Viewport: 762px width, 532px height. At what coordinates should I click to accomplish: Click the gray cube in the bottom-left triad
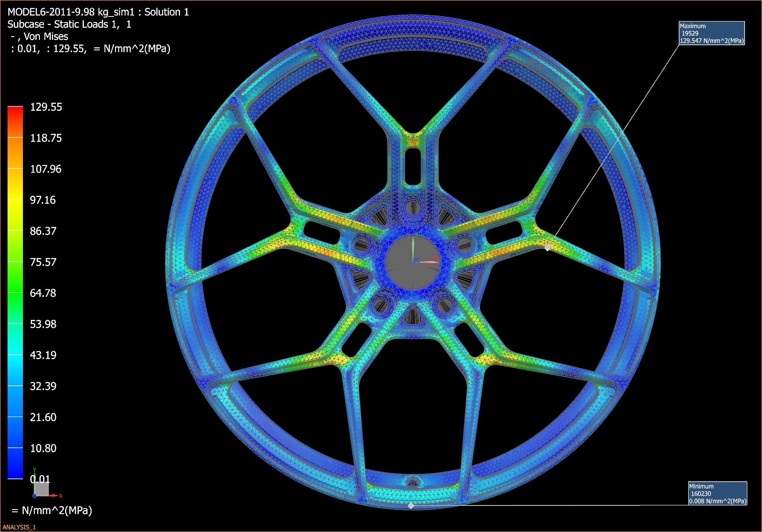[42, 488]
